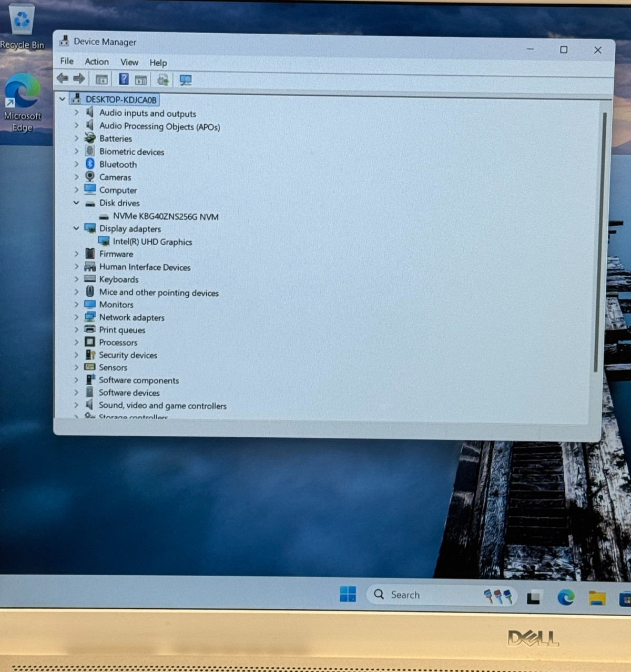Click the Monitors category icon
The width and height of the screenshot is (631, 672).
tap(90, 304)
